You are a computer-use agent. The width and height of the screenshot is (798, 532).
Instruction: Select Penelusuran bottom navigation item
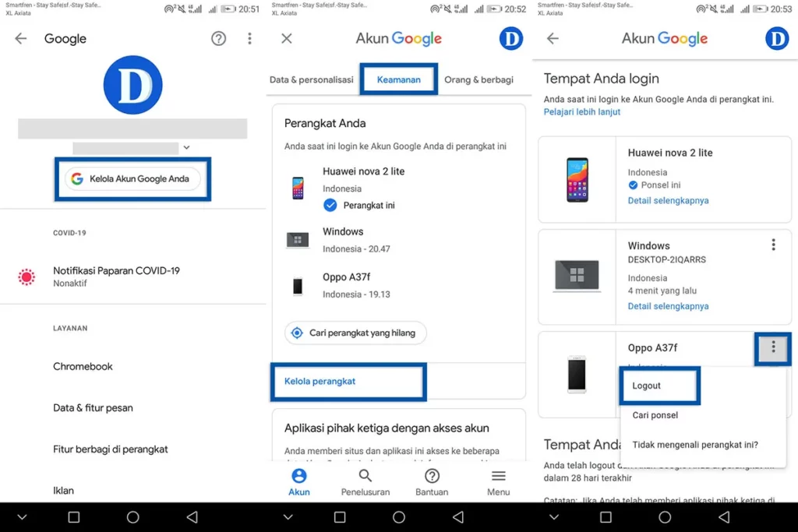[365, 482]
